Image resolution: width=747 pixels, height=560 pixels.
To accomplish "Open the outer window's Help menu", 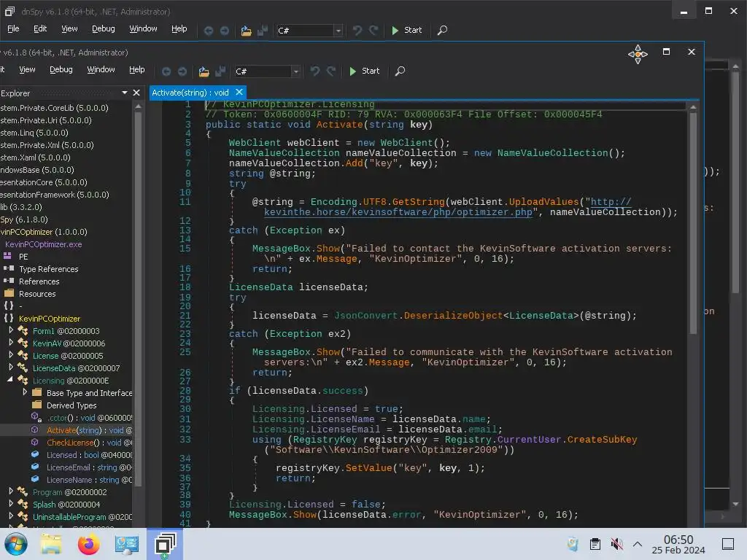I will pyautogui.click(x=179, y=28).
